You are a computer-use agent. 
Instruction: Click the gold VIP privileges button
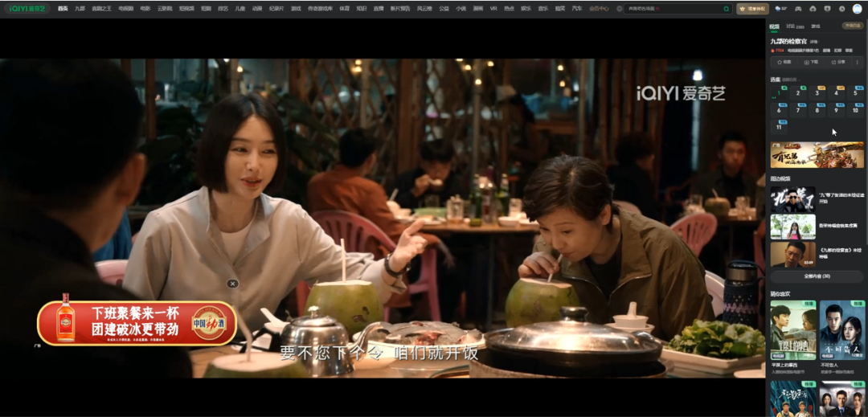click(752, 9)
